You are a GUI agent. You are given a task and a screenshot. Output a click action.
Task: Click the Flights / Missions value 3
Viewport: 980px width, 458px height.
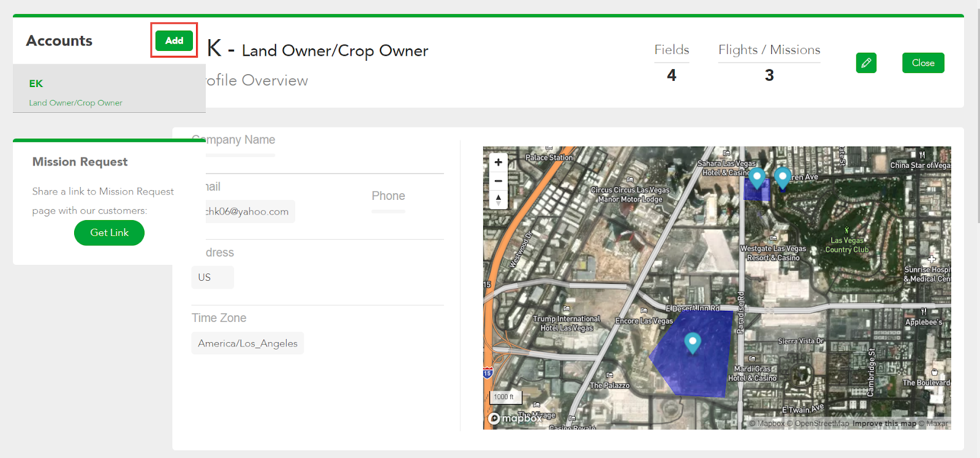769,75
